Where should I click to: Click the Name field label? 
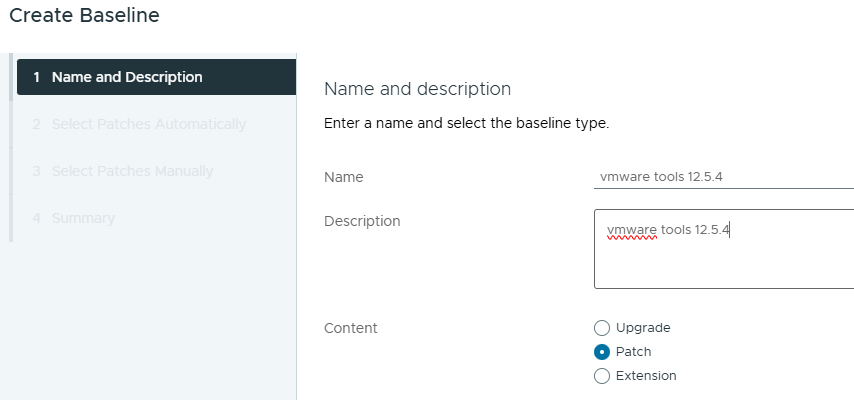(x=344, y=177)
